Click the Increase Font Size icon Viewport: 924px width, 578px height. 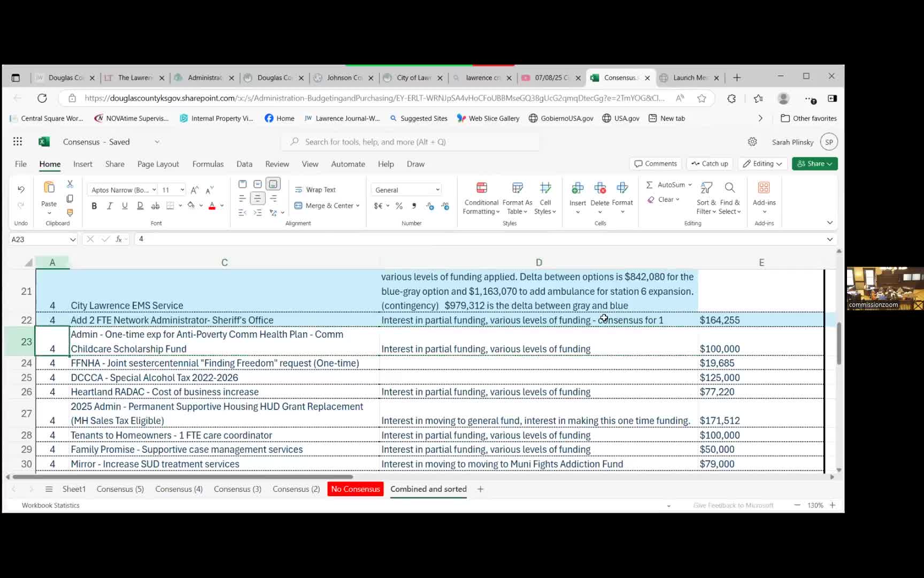195,190
